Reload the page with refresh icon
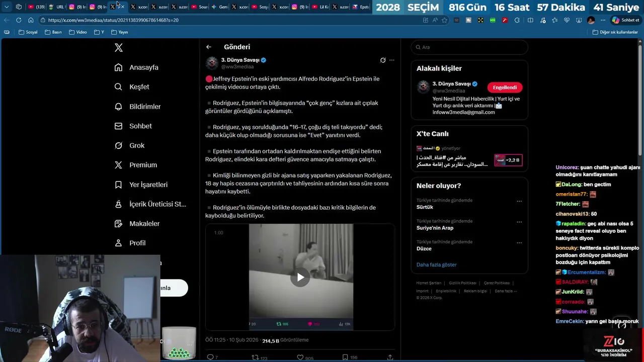 pos(19,20)
